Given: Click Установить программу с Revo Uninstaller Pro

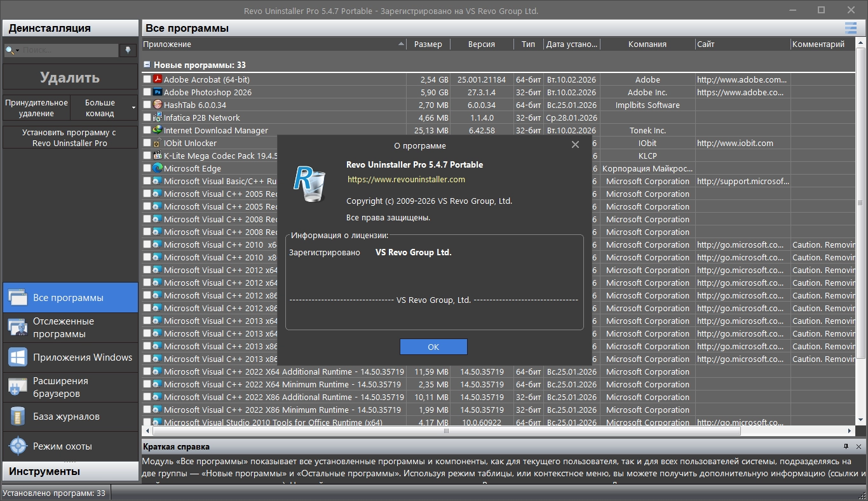Looking at the screenshot, I should [x=70, y=138].
